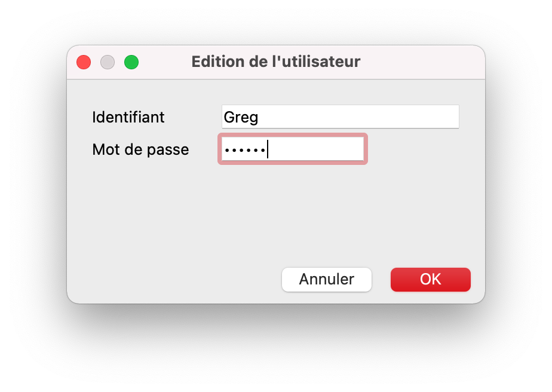Click the Mot de passe label
This screenshot has width=552, height=392.
pos(140,149)
